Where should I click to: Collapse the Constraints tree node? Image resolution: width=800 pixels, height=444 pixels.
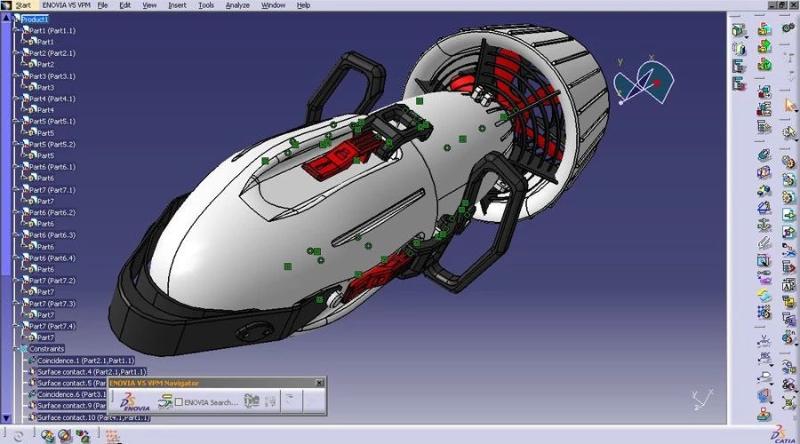click(15, 349)
